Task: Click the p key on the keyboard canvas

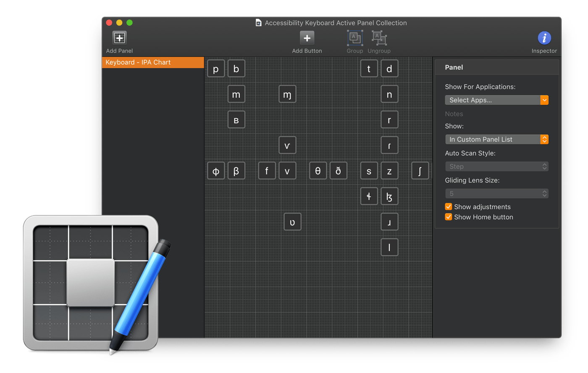Action: click(x=216, y=68)
